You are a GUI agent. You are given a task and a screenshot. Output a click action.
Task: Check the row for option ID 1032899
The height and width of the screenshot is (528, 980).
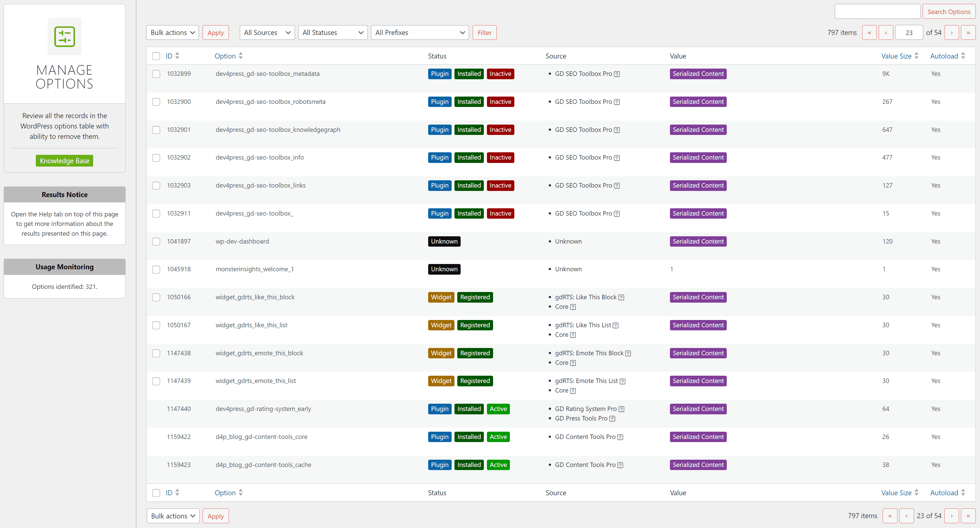pos(156,74)
